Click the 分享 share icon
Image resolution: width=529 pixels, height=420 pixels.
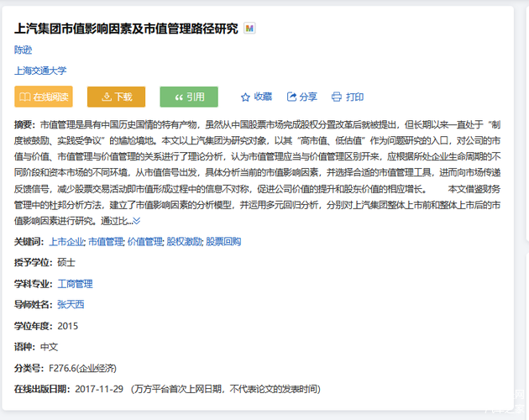[x=291, y=97]
